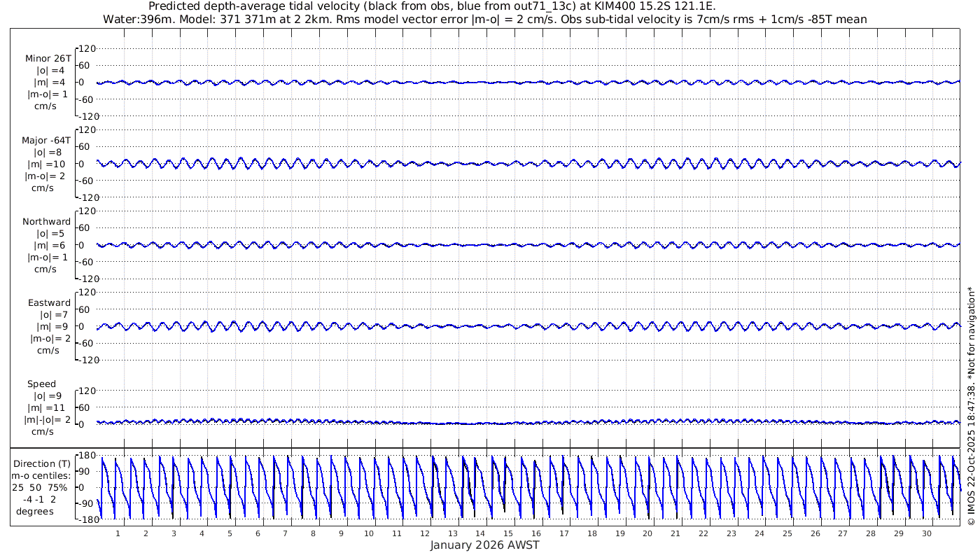Image resolution: width=980 pixels, height=560 pixels.
Task: Select the "m-o centiles:" label
Action: pos(42,476)
